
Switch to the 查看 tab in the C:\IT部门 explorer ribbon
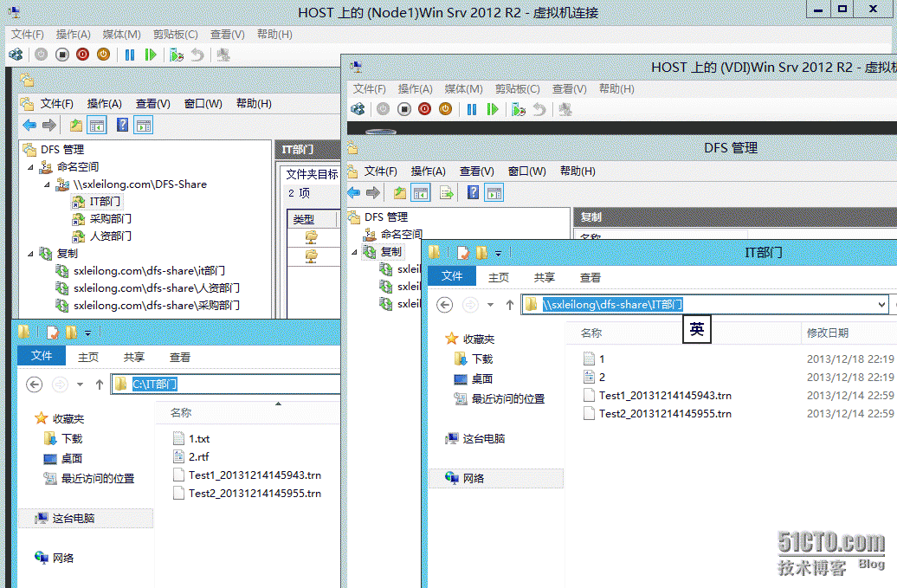(x=179, y=357)
